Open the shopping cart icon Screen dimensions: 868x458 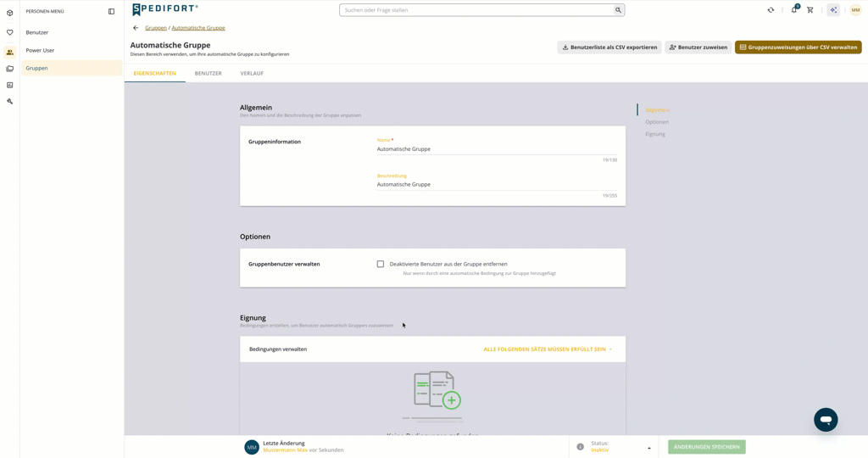(x=810, y=10)
